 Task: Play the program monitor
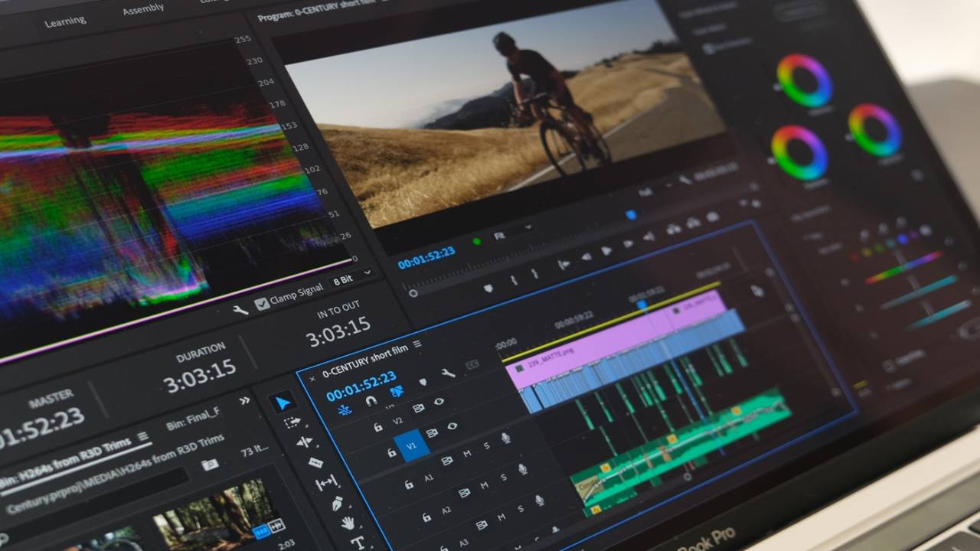(606, 251)
